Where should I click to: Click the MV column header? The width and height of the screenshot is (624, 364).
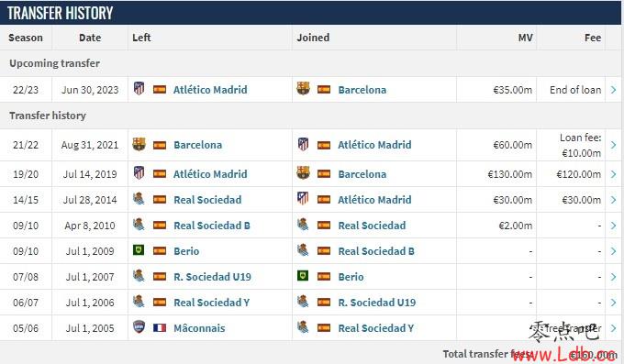(x=525, y=38)
